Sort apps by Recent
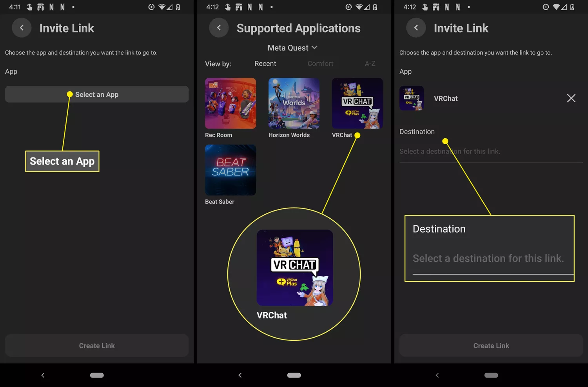The image size is (588, 387). 265,63
